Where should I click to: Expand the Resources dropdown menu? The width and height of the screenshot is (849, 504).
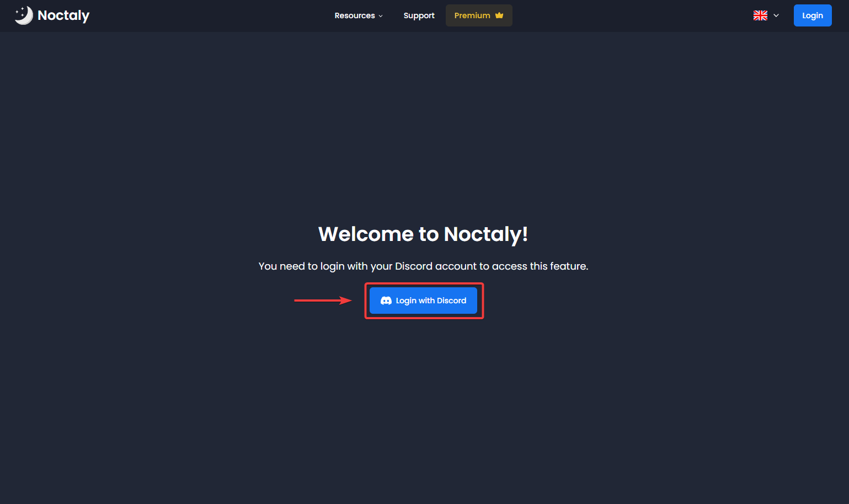click(x=359, y=15)
